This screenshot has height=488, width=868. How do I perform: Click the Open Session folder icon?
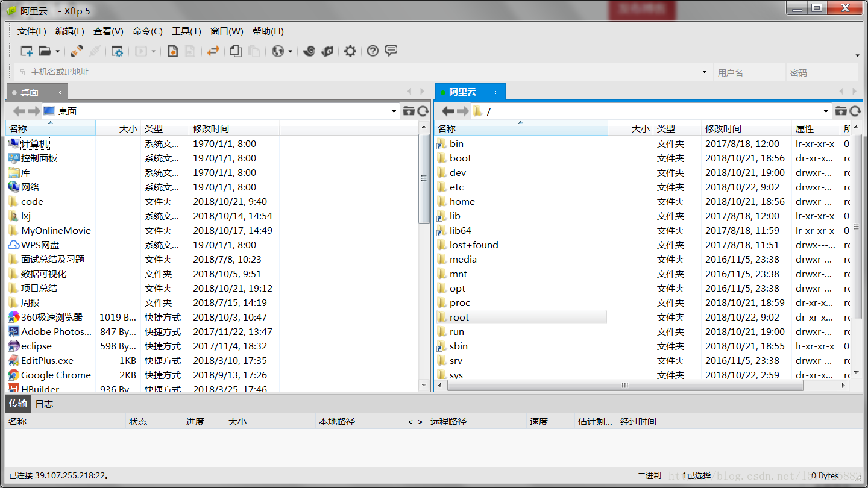(x=45, y=52)
